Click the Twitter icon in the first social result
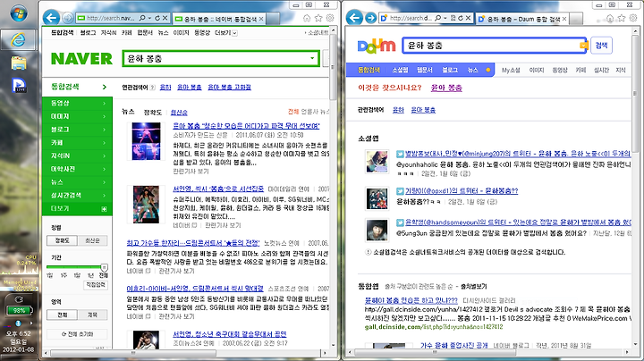Image resolution: width=644 pixels, height=361 pixels. [x=400, y=154]
